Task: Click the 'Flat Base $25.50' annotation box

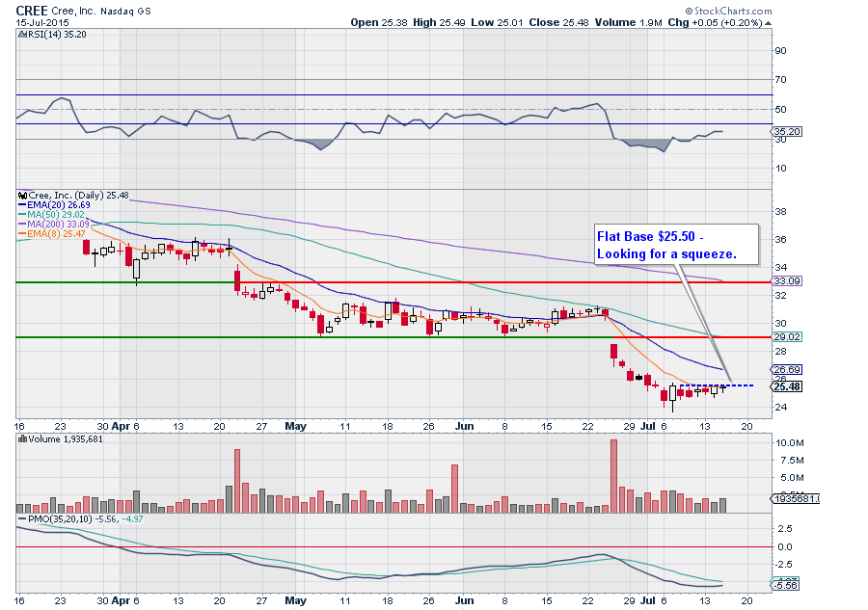Action: tap(676, 245)
